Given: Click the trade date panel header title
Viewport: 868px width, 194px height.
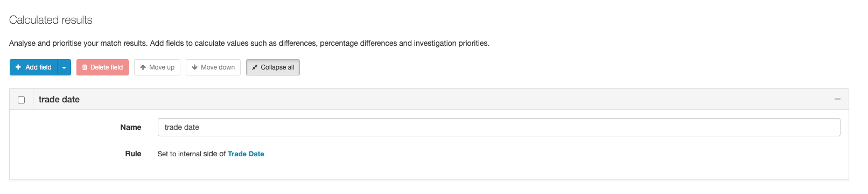Looking at the screenshot, I should point(59,100).
